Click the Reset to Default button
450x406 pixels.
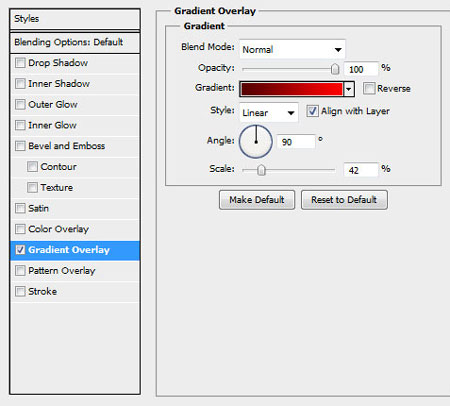[x=344, y=200]
